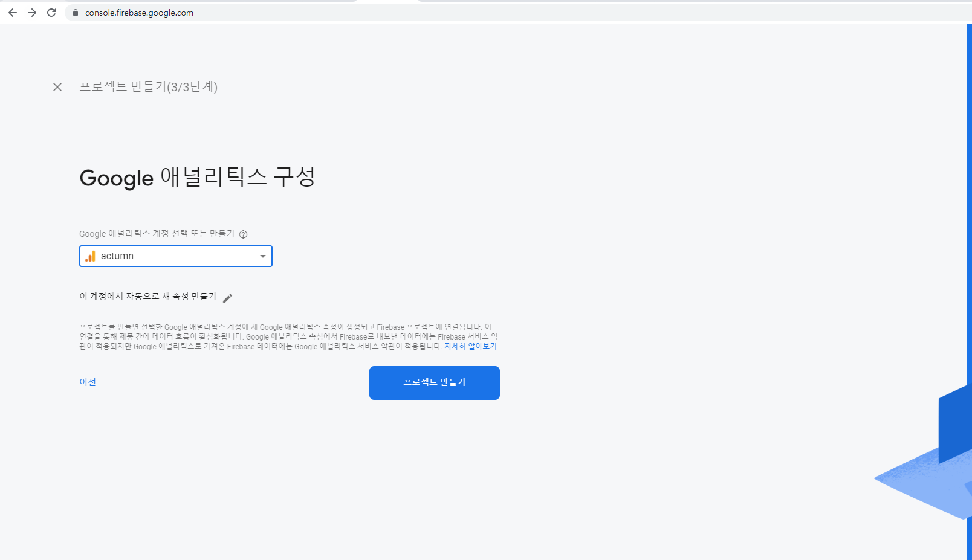The image size is (972, 560).
Task: Close the project creation wizard with X
Action: coord(57,87)
